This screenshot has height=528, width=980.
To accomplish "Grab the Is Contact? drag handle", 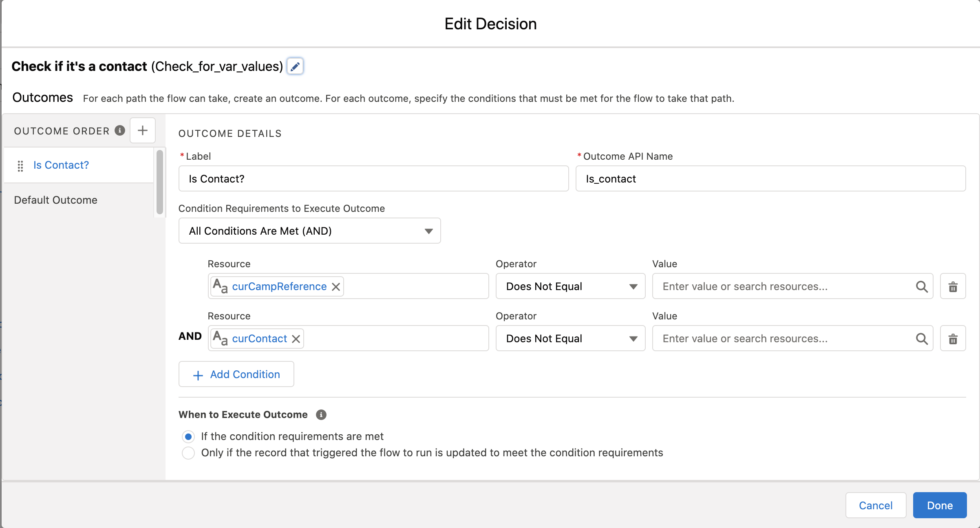I will pos(20,166).
